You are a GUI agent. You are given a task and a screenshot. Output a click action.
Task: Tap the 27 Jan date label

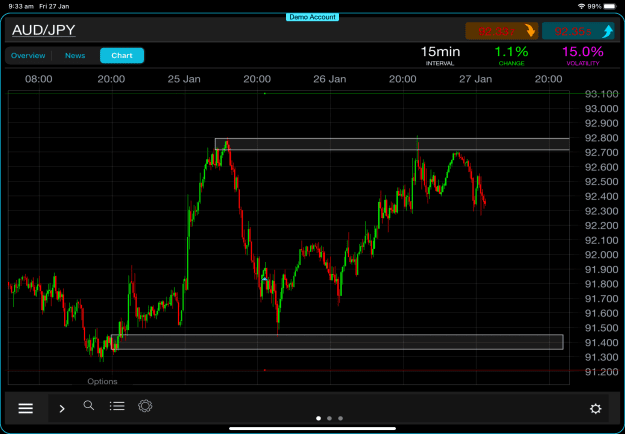(476, 79)
